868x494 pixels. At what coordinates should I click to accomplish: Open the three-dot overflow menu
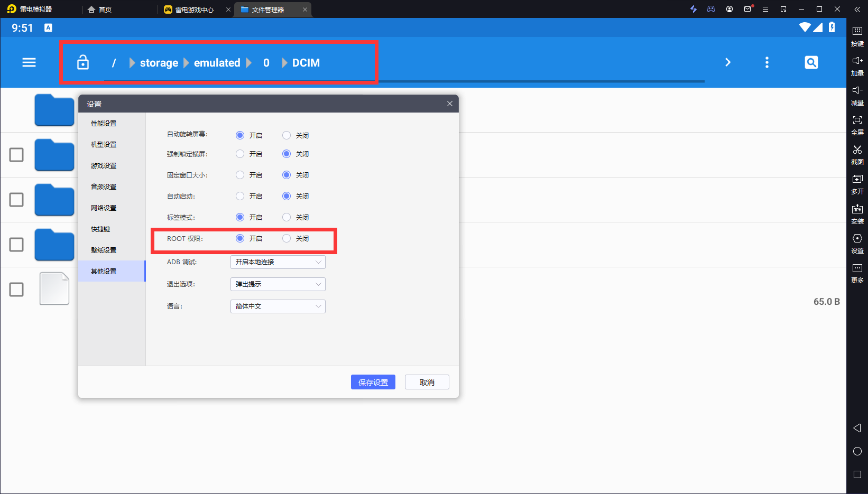[767, 62]
